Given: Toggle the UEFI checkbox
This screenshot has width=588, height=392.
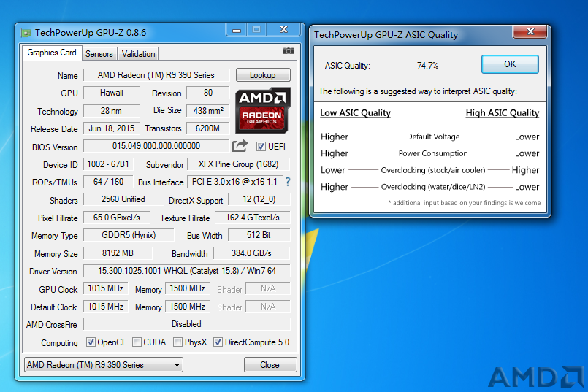Looking at the screenshot, I should [x=261, y=146].
